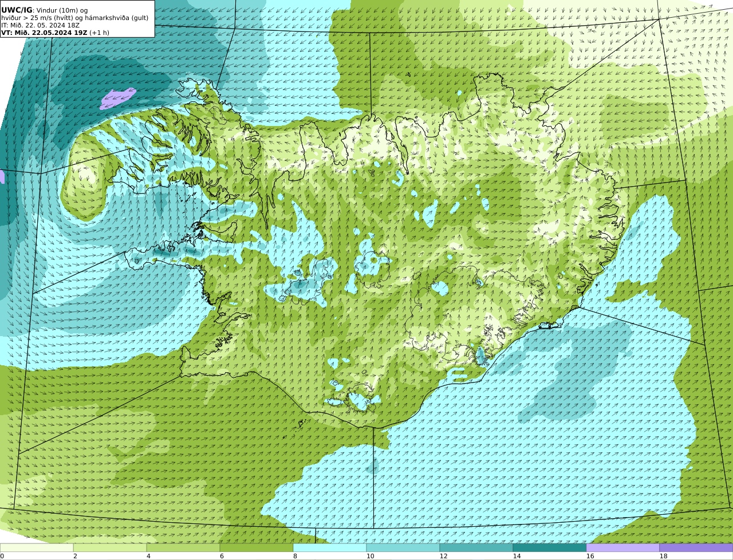Image resolution: width=733 pixels, height=560 pixels.
Task: Click the 'IT: Mið. 22. 05. 2024 18Z' line
Action: click(40, 25)
